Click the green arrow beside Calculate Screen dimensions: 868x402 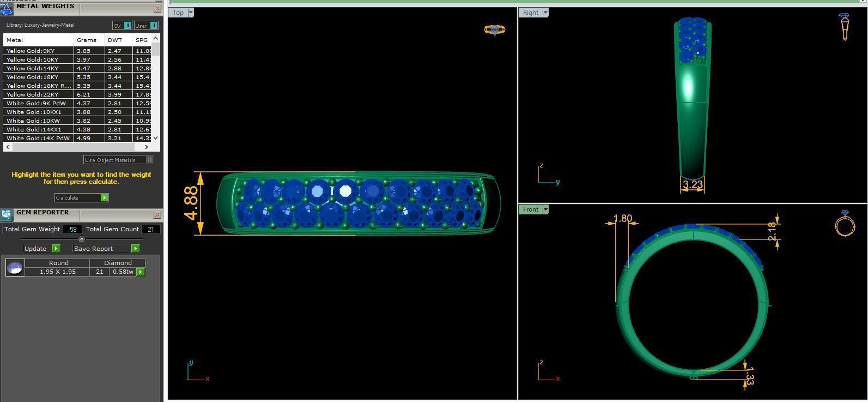(x=105, y=197)
